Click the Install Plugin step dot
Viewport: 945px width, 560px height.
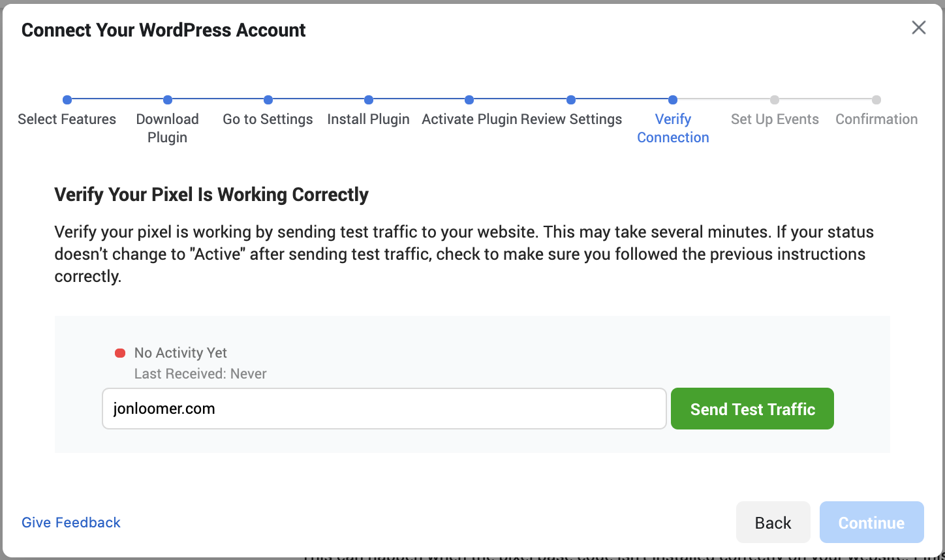369,100
